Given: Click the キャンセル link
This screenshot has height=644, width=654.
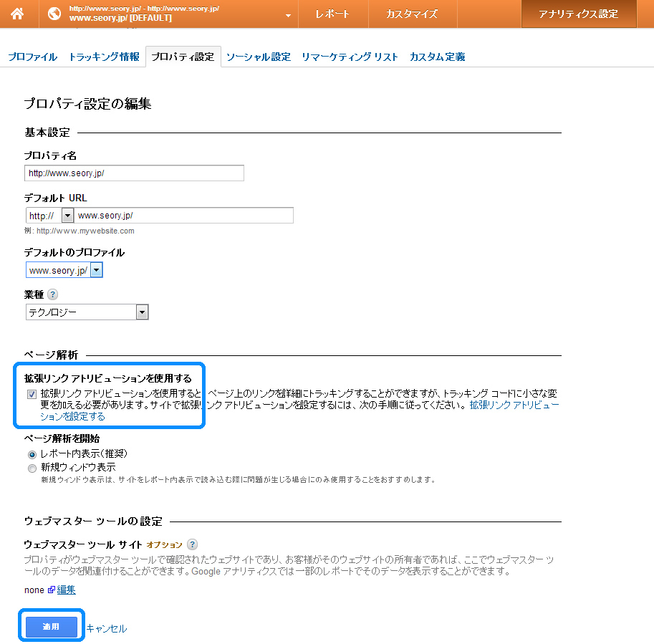Looking at the screenshot, I should tap(107, 628).
